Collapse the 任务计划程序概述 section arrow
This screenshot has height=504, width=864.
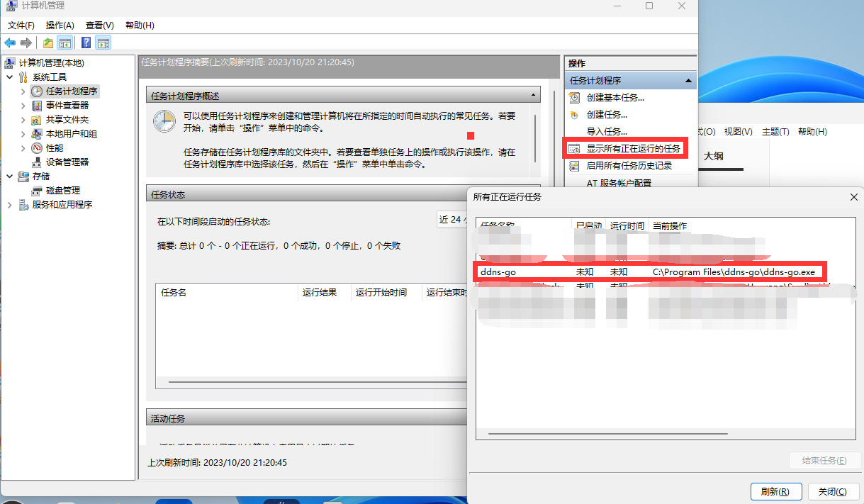pos(534,96)
